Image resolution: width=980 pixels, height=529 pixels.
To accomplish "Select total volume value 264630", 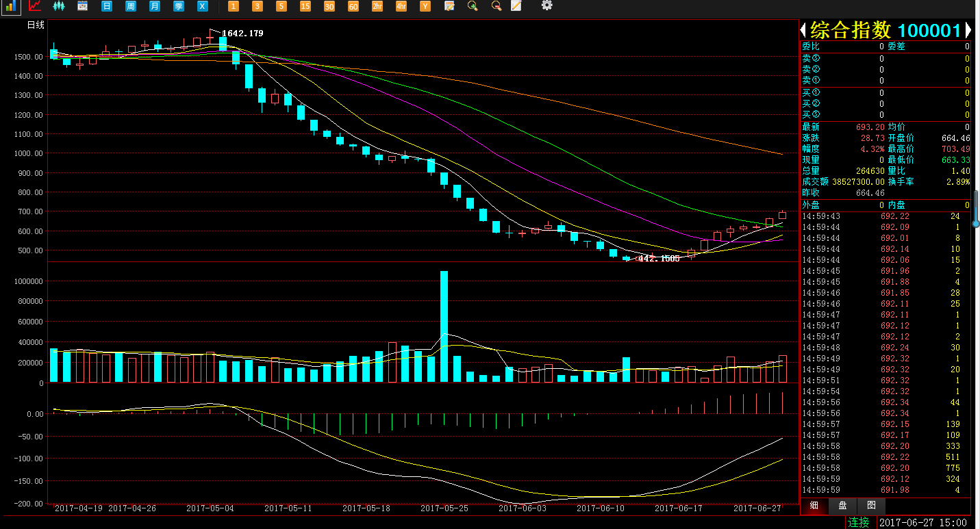I will pyautogui.click(x=870, y=171).
